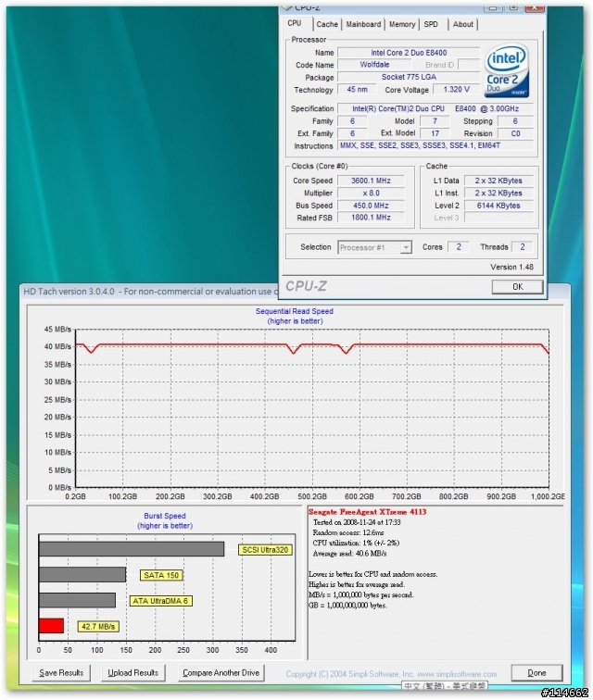Click the L1 Data value 2 x 32 KBytes
593x700 pixels.
click(x=498, y=181)
